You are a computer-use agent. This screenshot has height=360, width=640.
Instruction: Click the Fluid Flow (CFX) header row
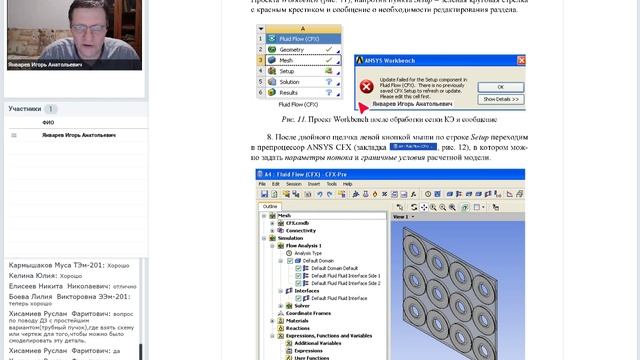point(304,39)
